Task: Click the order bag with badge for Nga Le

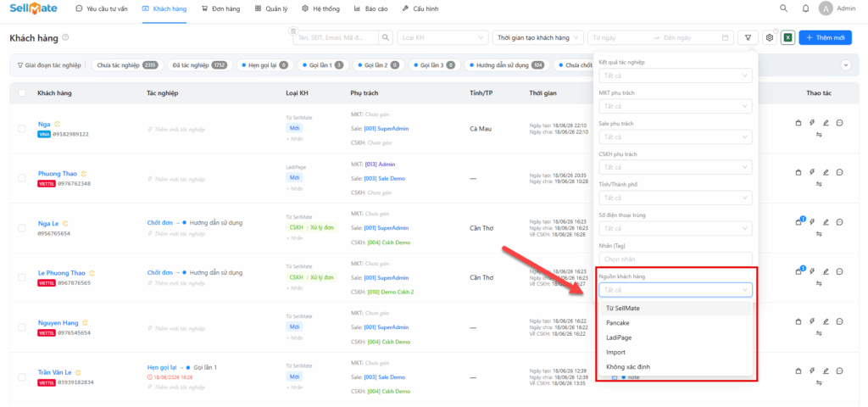Action: 799,221
